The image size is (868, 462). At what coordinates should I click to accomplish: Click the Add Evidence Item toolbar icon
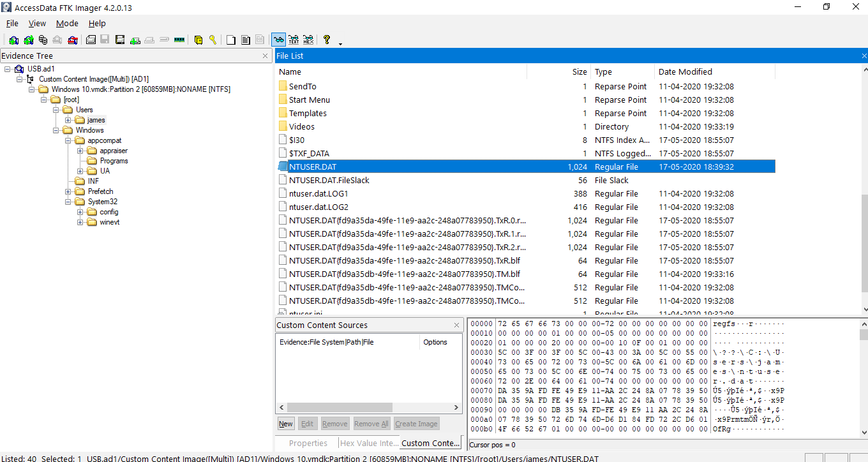click(x=13, y=40)
